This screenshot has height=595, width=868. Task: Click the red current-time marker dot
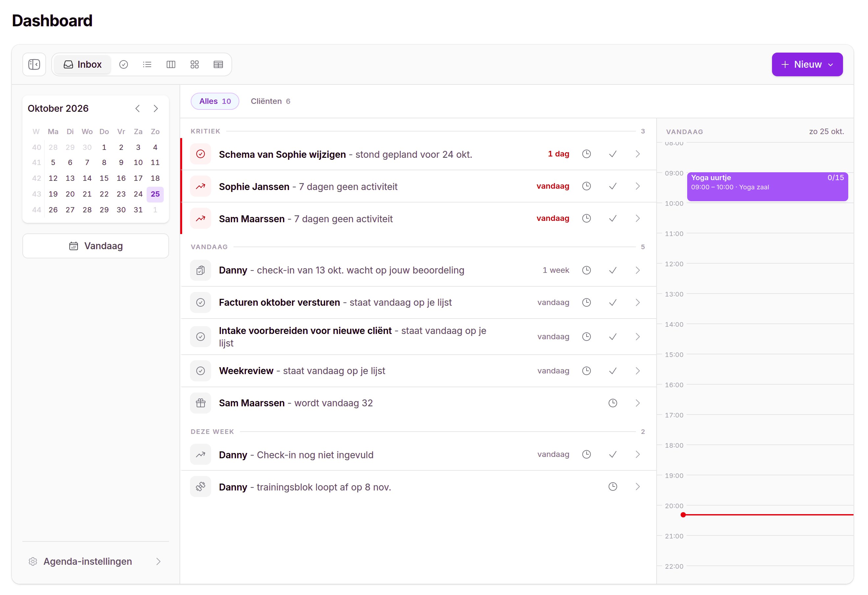click(x=683, y=514)
